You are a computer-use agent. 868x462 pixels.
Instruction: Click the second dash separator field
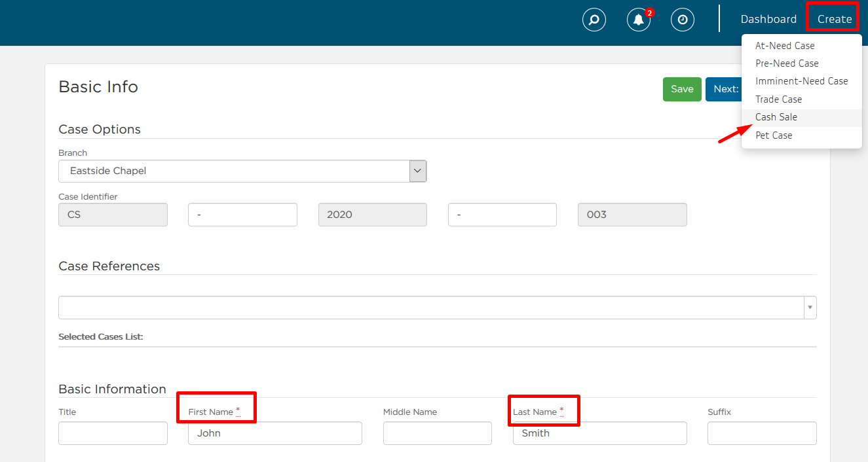[x=502, y=215]
